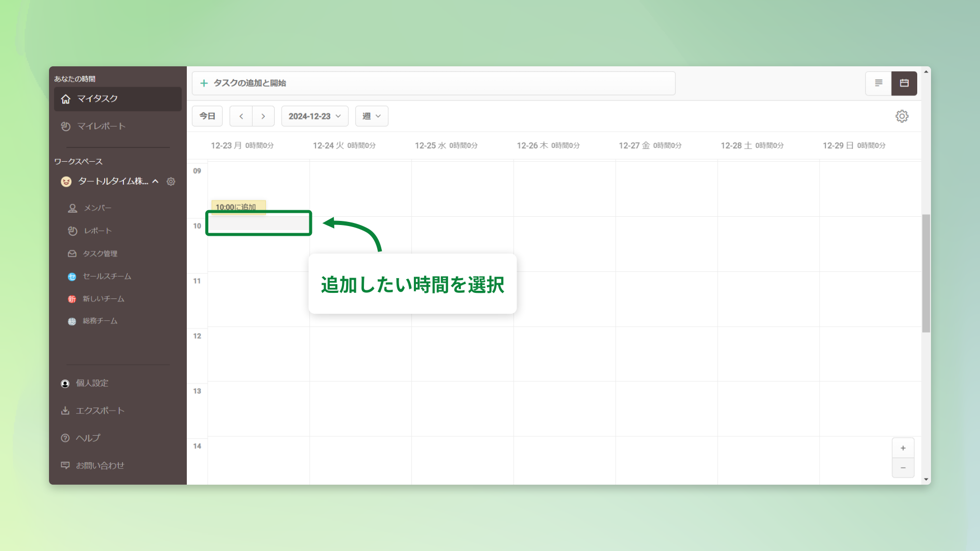980x551 pixels.
Task: Go to the next week with the arrow
Action: (263, 116)
